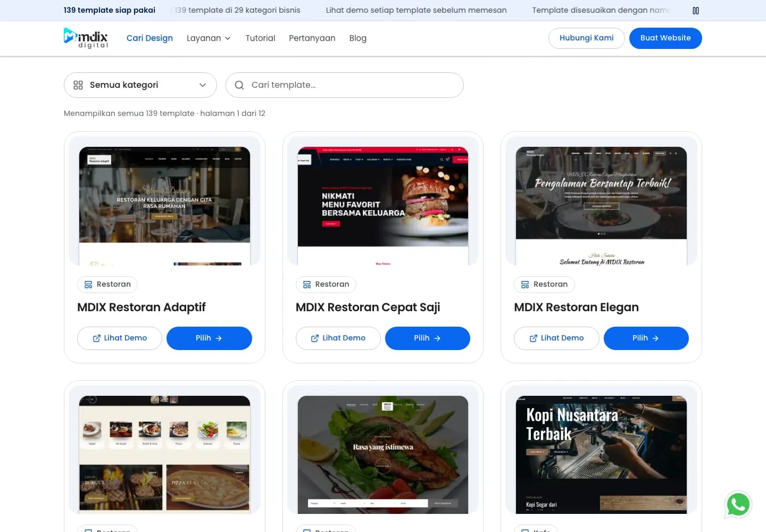This screenshot has width=766, height=532.
Task: Click the grid icon in Semua kategori
Action: coord(78,85)
